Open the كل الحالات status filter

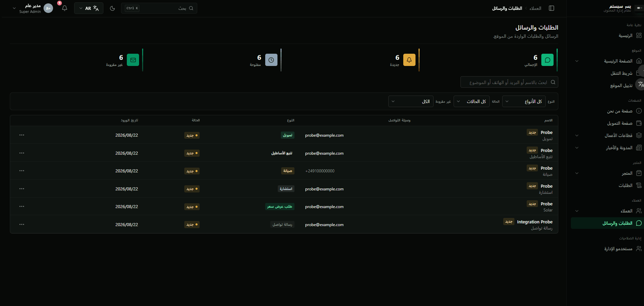[x=472, y=101]
